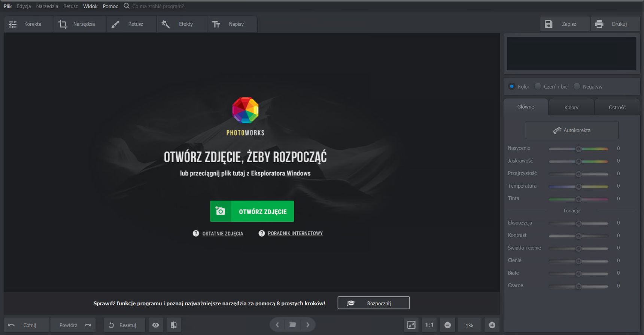This screenshot has width=644, height=335.
Task: Select the Negatyw radio button
Action: pyautogui.click(x=577, y=86)
